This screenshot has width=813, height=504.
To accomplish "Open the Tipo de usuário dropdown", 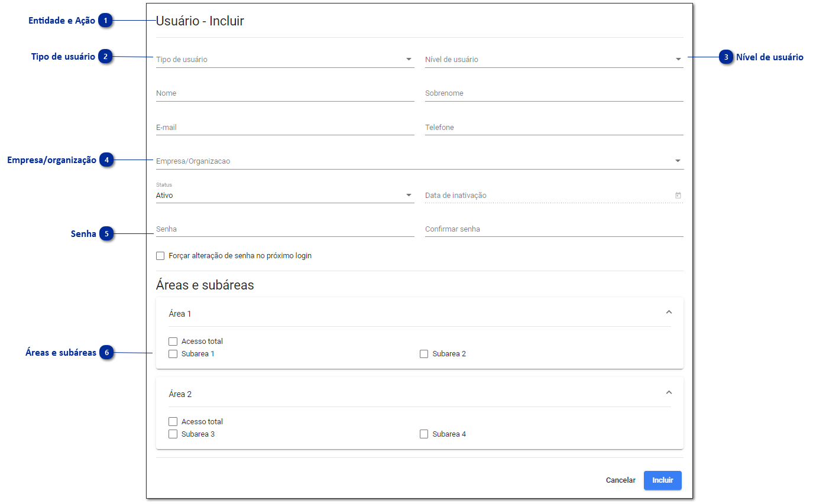I will tap(409, 59).
